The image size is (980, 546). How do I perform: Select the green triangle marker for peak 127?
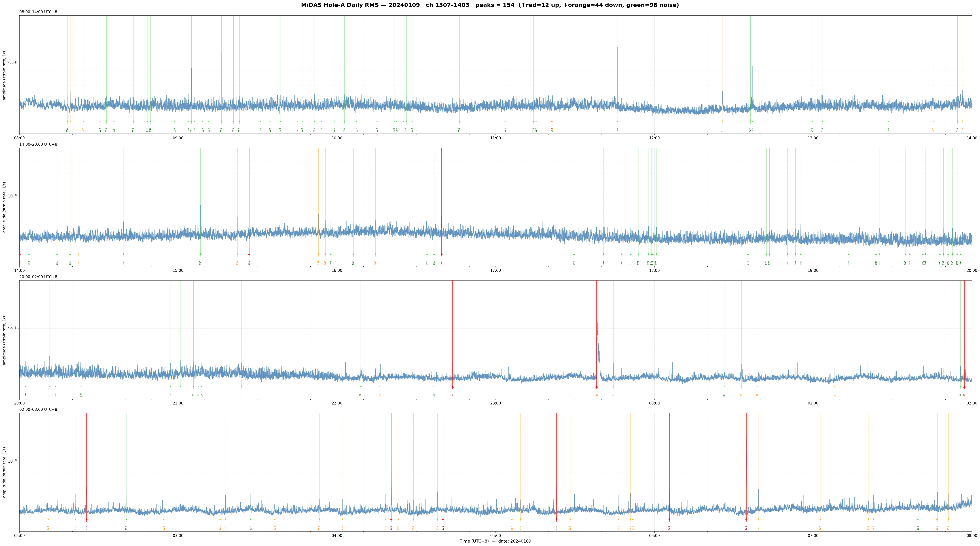click(251, 519)
